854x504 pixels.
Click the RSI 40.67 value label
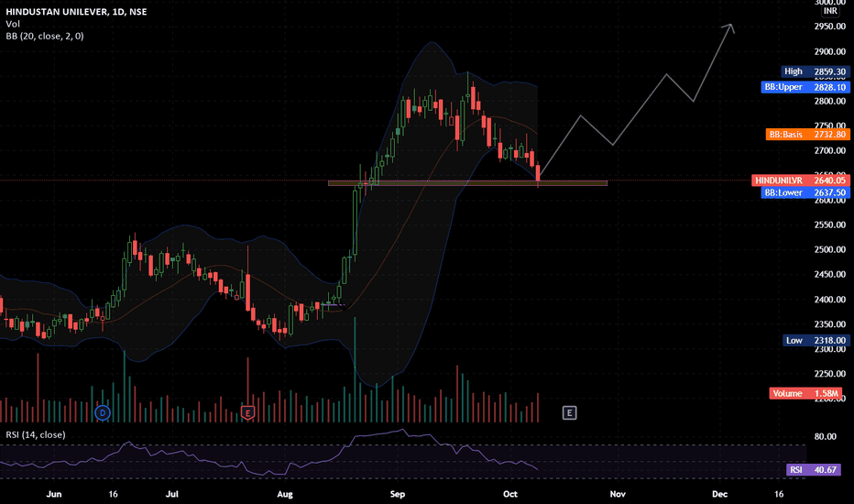click(813, 470)
